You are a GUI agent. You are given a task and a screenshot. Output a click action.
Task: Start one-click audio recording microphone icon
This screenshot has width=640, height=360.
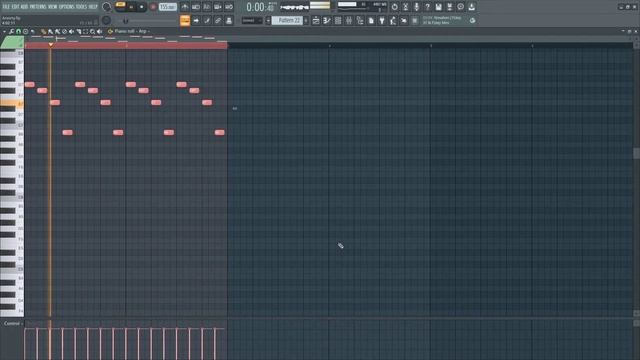point(416,7)
